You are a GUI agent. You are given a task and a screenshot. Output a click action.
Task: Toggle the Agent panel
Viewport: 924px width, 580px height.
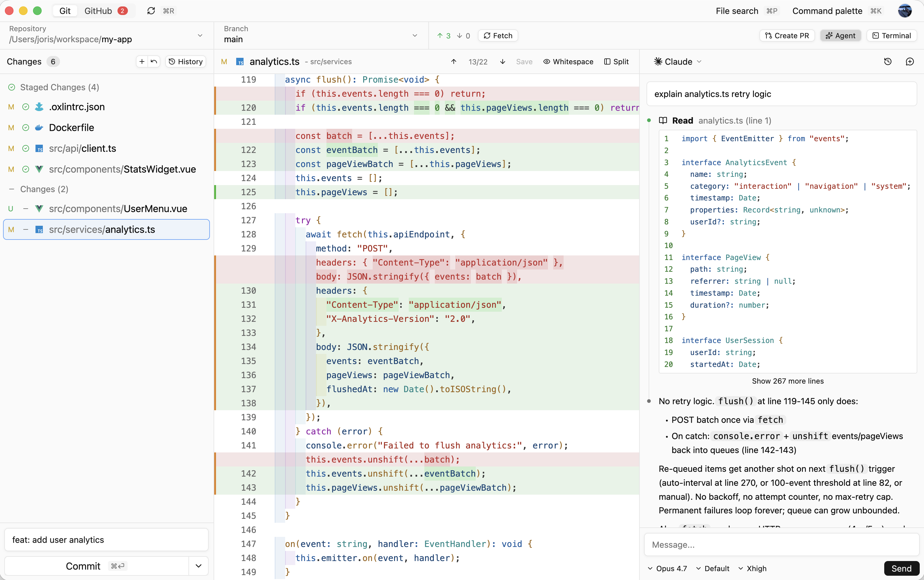(x=840, y=36)
